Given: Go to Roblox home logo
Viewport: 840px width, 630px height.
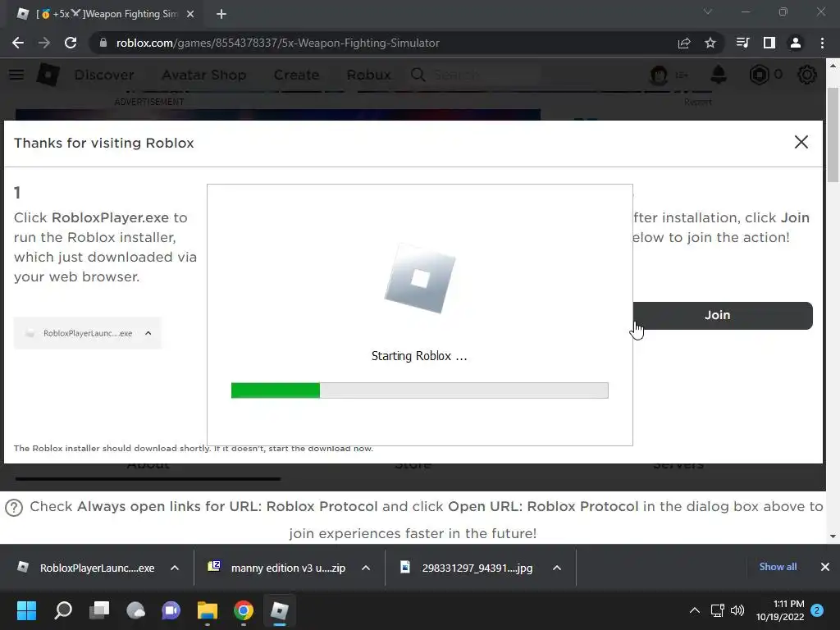Looking at the screenshot, I should (48, 75).
